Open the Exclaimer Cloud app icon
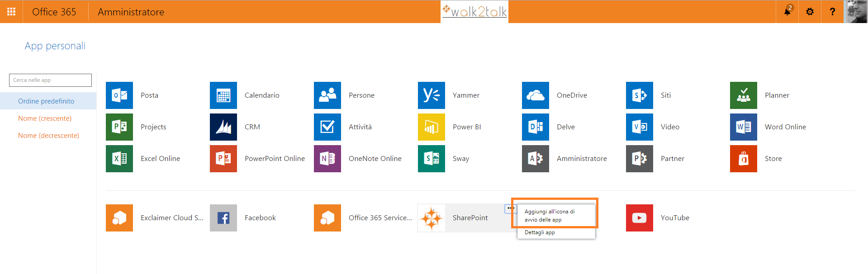868x274 pixels. tap(119, 218)
